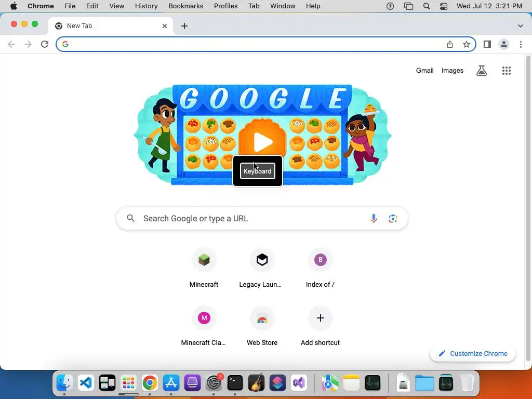Open the Chrome three-dot menu
This screenshot has height=399, width=532.
521,44
